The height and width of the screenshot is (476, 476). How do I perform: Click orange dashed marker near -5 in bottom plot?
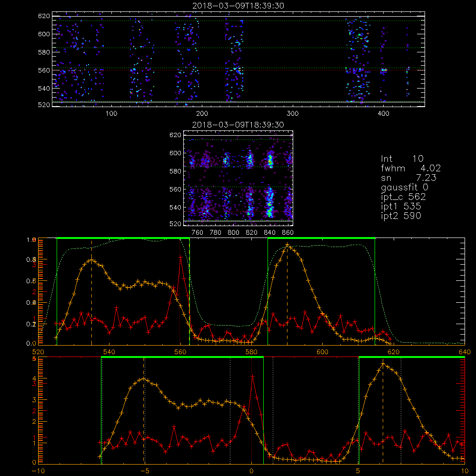[144, 411]
